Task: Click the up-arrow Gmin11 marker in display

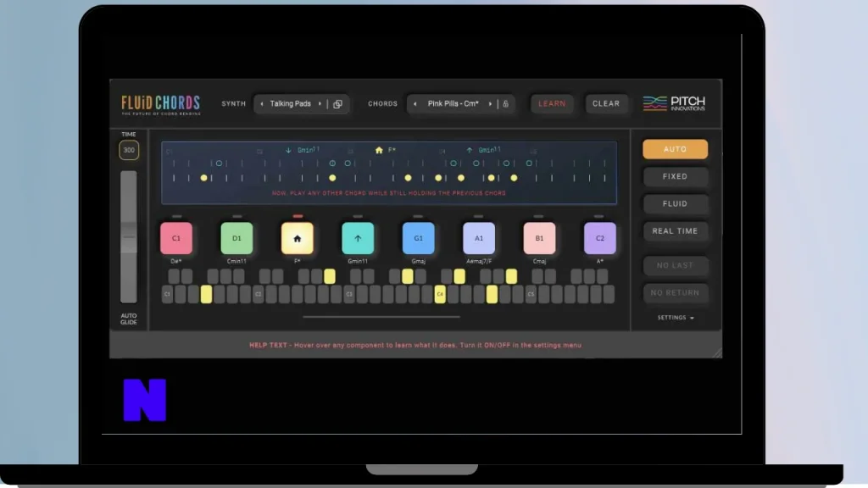Action: (x=483, y=150)
